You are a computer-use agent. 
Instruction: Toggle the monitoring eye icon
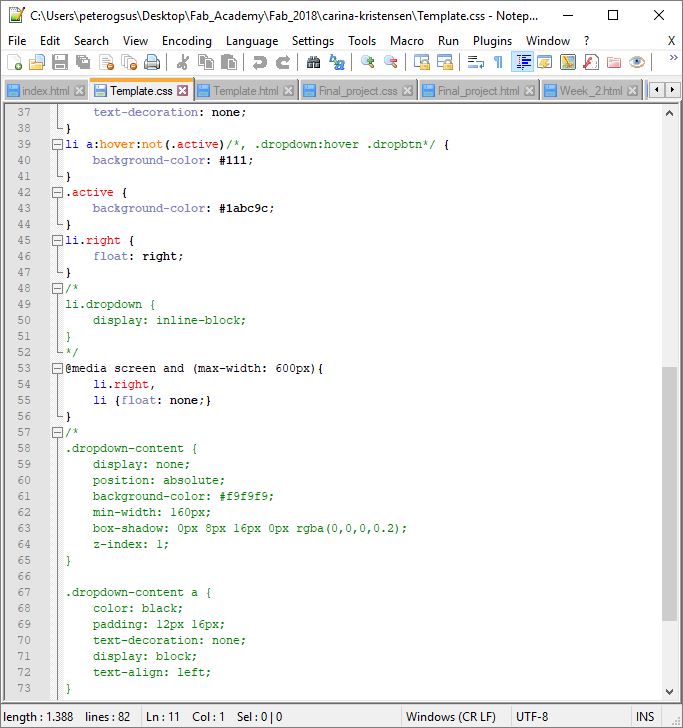tap(637, 62)
